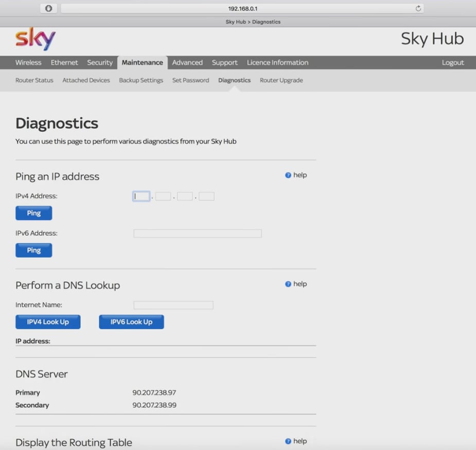Image resolution: width=476 pixels, height=450 pixels.
Task: Go to Attached Devices subpage
Action: click(86, 80)
